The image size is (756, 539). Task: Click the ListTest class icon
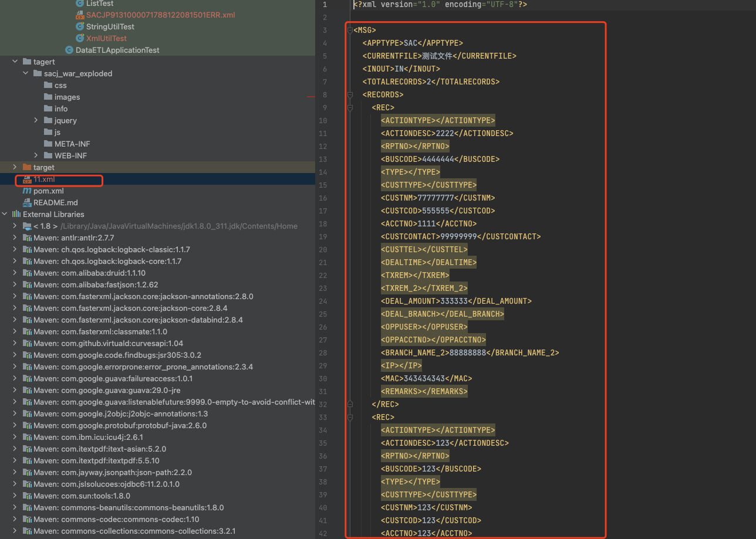[x=80, y=4]
